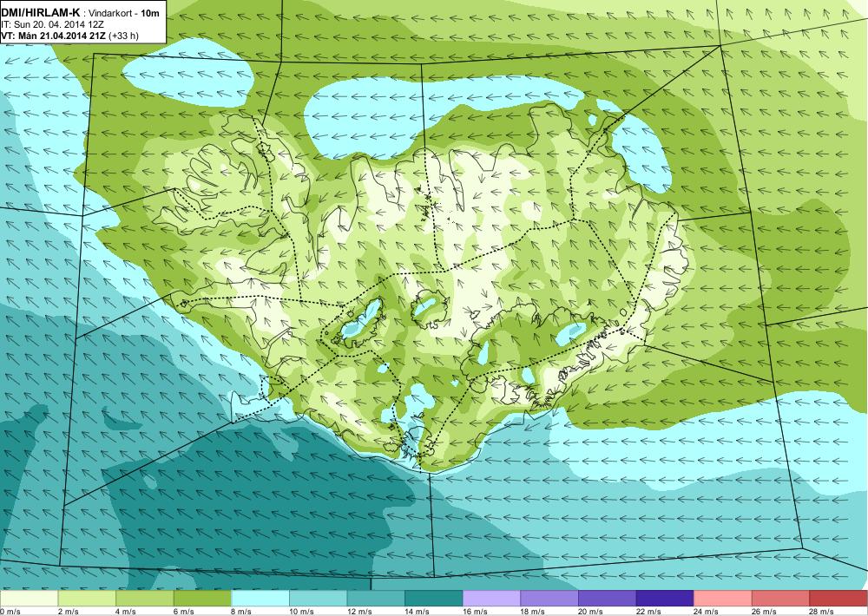Click the '6 m/s' legend label
The width and height of the screenshot is (868, 616).
[x=183, y=612]
